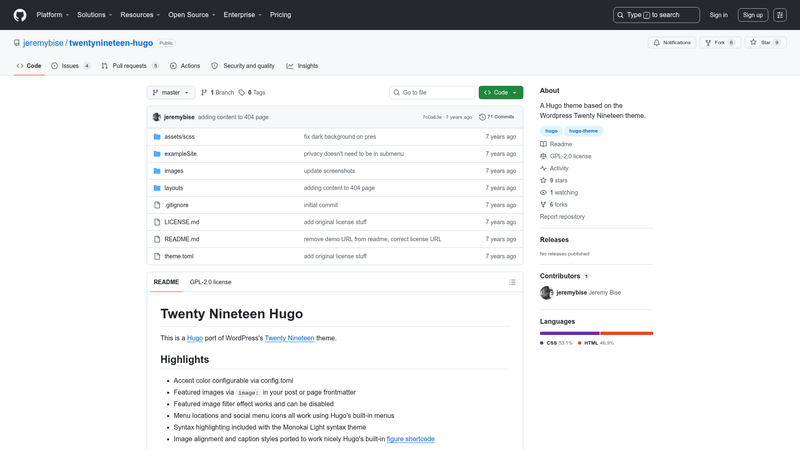Click the Readme book icon in About
This screenshot has width=800, height=450.
pos(543,144)
